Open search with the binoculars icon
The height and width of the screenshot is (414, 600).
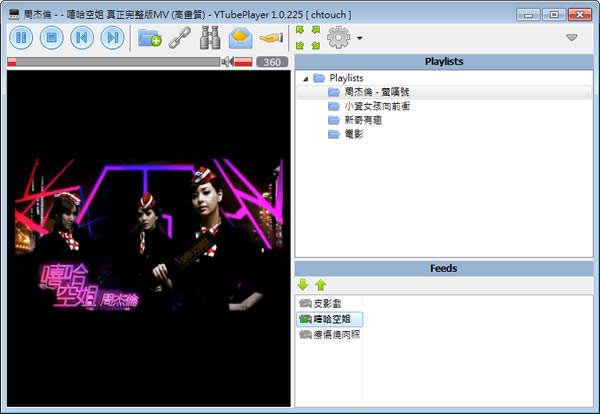pyautogui.click(x=211, y=38)
